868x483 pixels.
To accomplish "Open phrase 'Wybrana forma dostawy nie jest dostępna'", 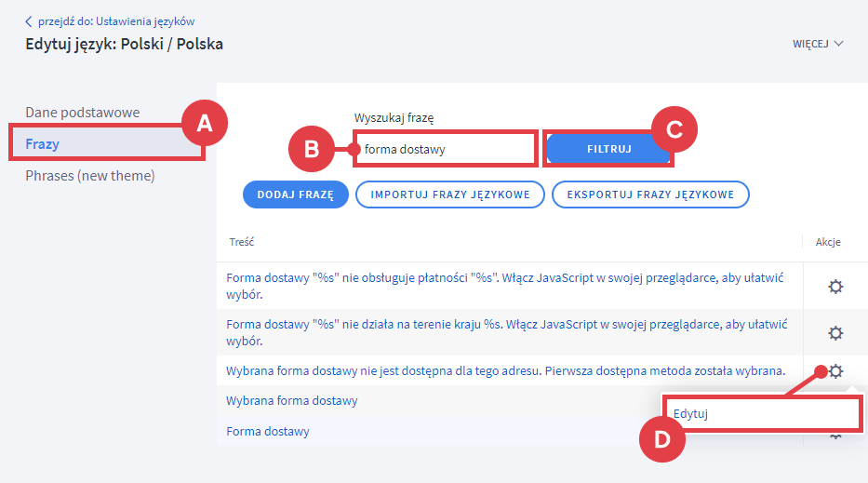I will pos(506,370).
